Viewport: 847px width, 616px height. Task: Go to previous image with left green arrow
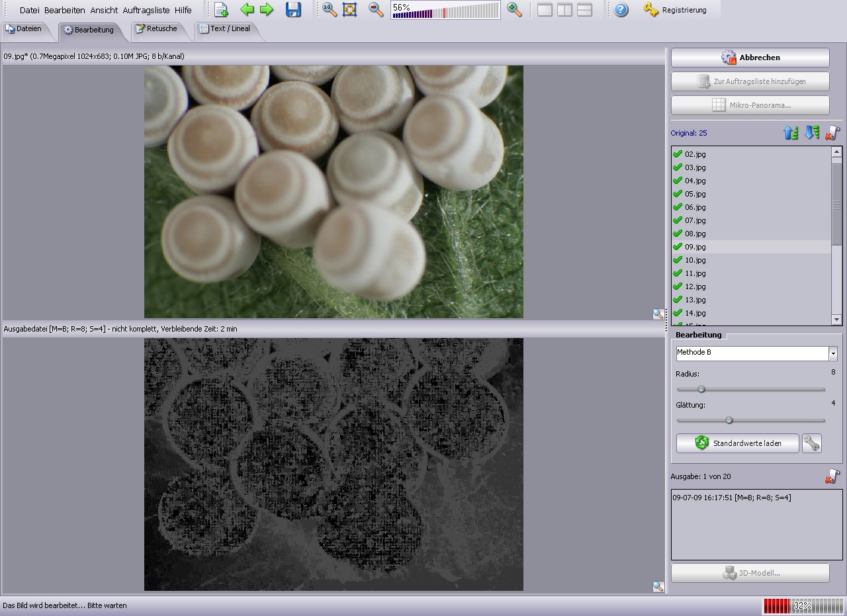coord(247,10)
